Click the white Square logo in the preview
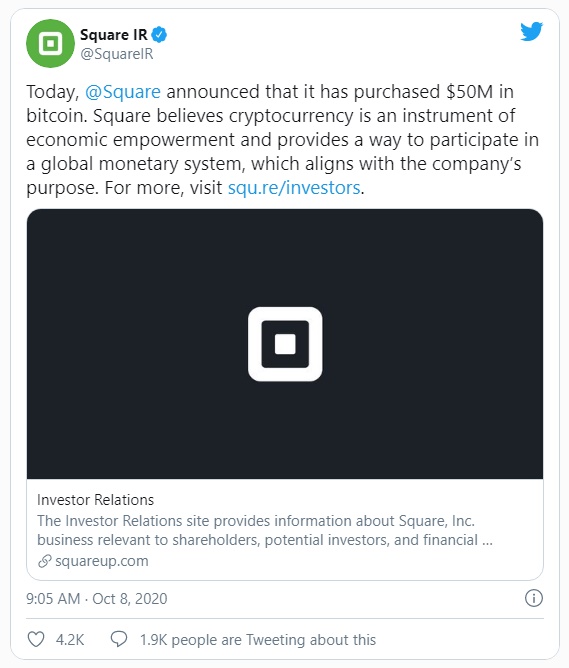 click(285, 344)
